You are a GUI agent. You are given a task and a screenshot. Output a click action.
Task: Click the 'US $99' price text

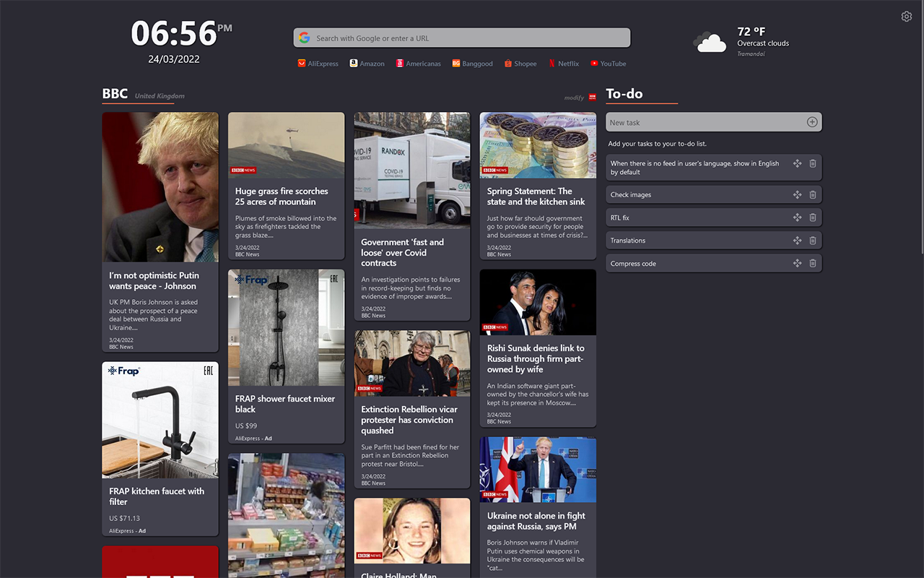point(246,426)
